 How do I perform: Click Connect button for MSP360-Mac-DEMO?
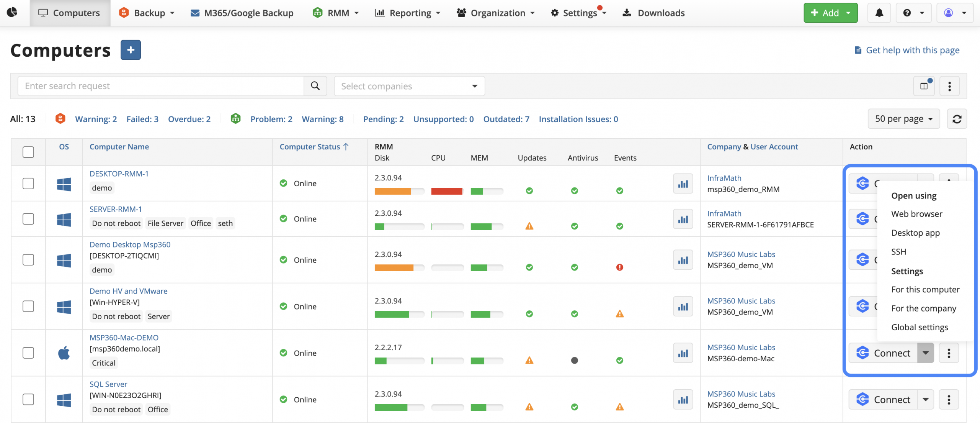pyautogui.click(x=883, y=353)
